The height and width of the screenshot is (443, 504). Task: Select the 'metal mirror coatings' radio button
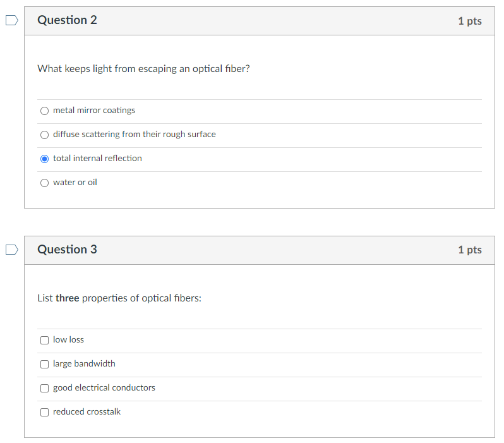(44, 111)
